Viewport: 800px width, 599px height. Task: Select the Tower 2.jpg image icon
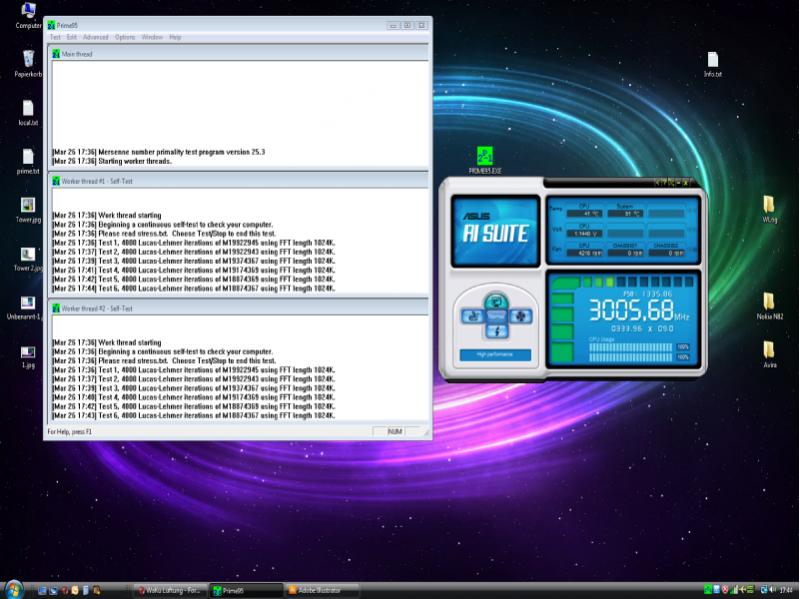coord(28,259)
